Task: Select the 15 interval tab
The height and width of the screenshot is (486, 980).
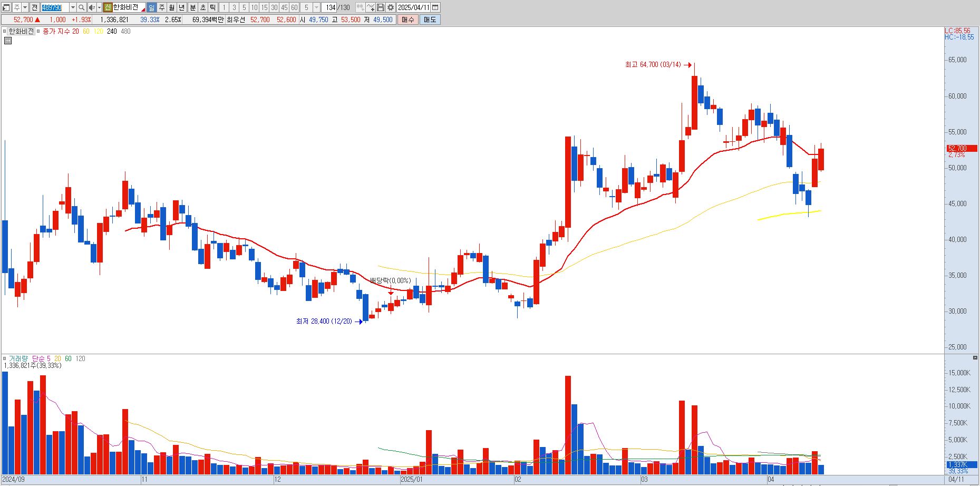Action: click(x=264, y=7)
